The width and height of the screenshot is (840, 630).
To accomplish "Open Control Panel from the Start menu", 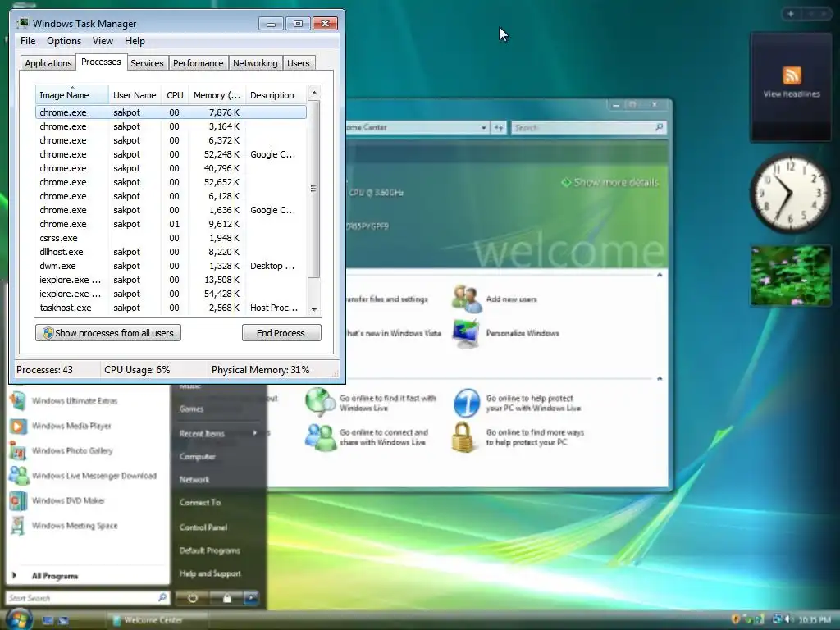I will [x=203, y=527].
